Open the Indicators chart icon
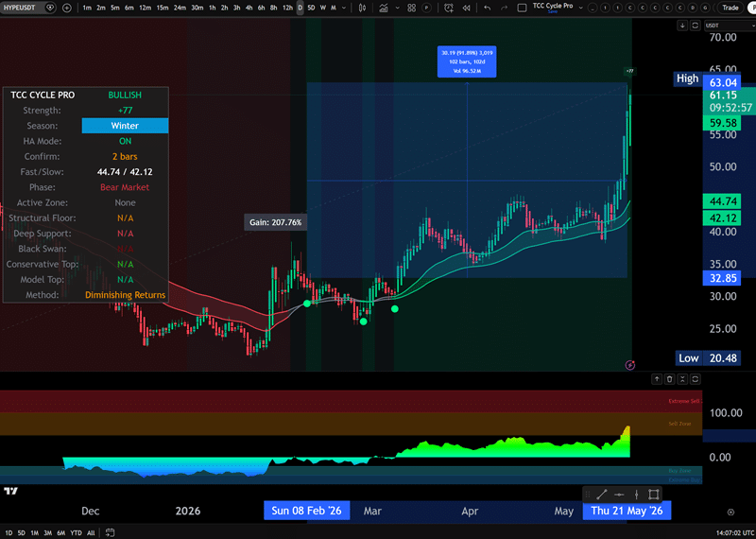This screenshot has height=539, width=756. click(x=384, y=8)
